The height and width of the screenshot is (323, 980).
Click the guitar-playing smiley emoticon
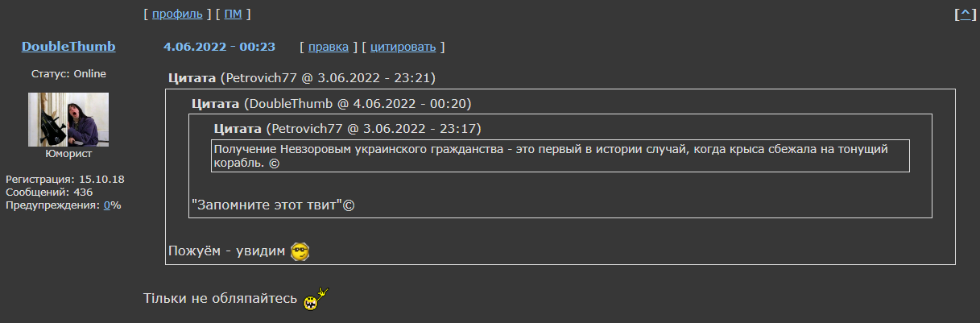[x=316, y=299]
